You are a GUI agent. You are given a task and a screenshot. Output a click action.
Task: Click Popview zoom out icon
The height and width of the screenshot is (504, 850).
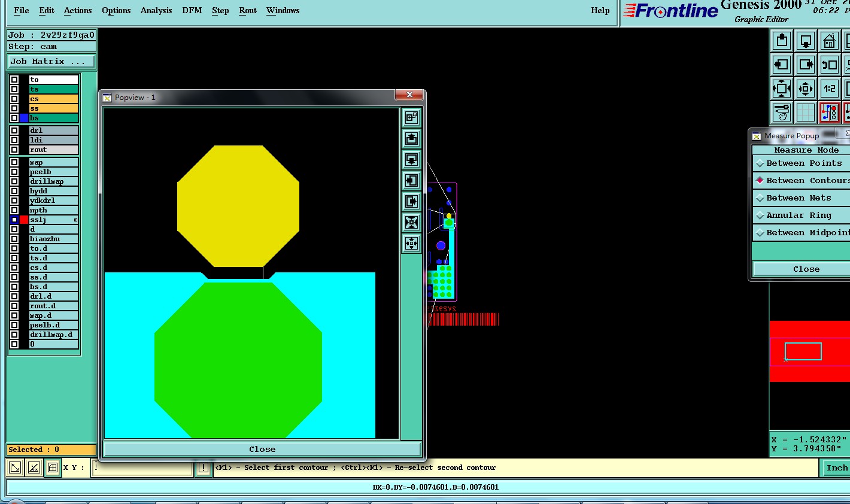pos(411,243)
